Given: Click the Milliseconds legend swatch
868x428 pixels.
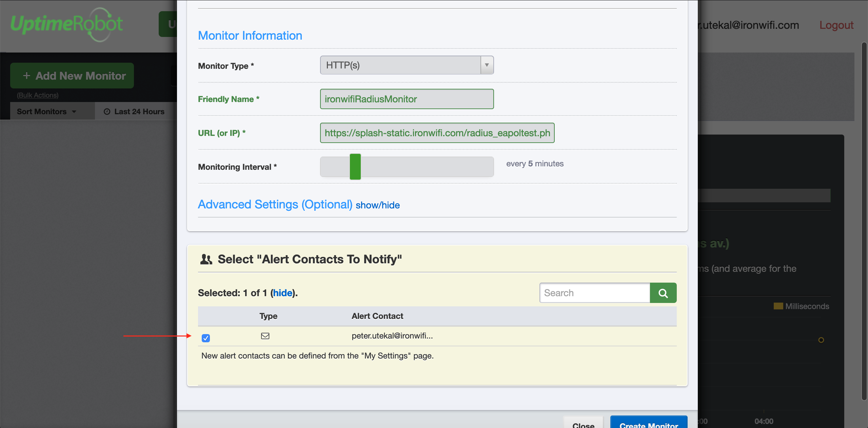Looking at the screenshot, I should 778,306.
